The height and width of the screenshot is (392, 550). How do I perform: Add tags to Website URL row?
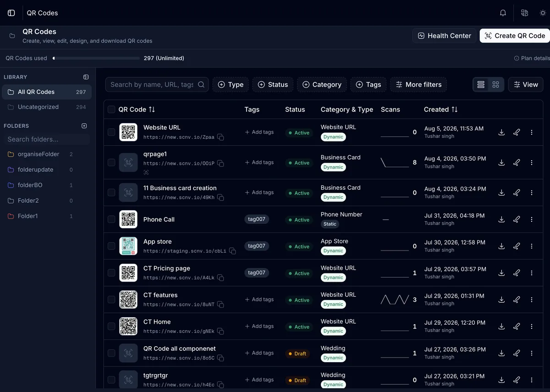tap(259, 132)
